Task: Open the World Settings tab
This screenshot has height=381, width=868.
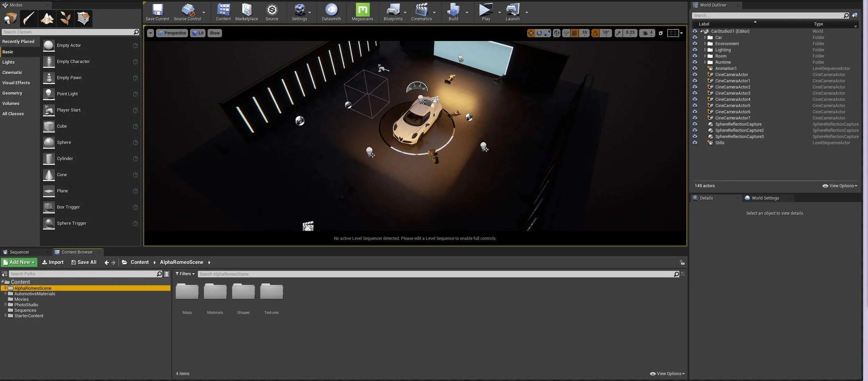Action: [765, 198]
